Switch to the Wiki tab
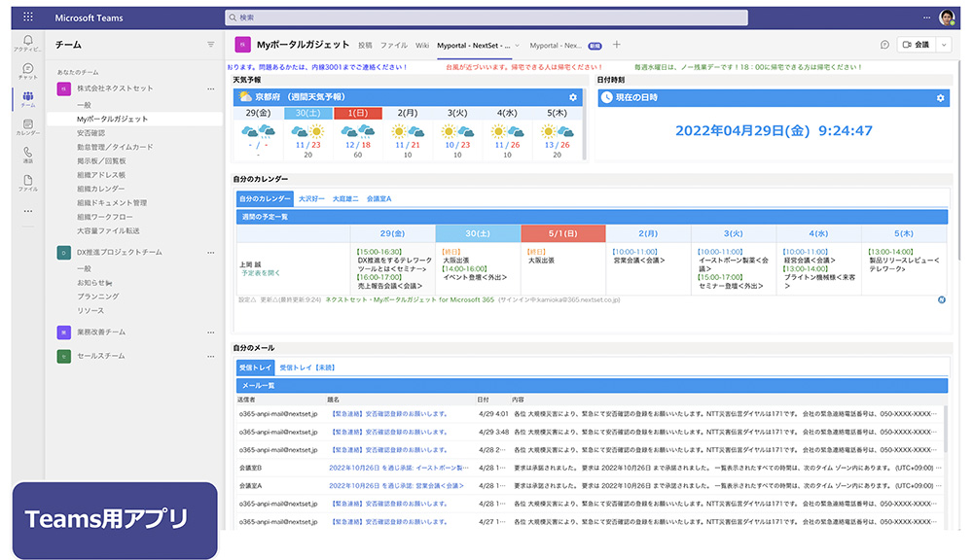Viewport: 973px width, 560px height. click(422, 46)
